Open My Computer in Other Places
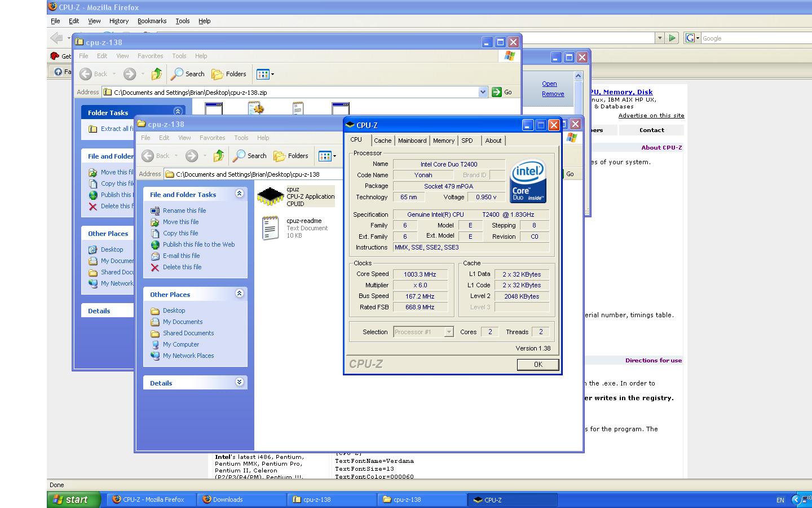Screen dimensions: 812x508 tap(181, 344)
